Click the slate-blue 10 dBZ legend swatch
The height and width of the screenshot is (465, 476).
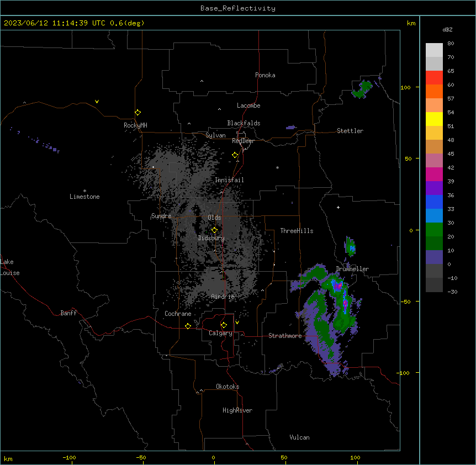point(434,257)
